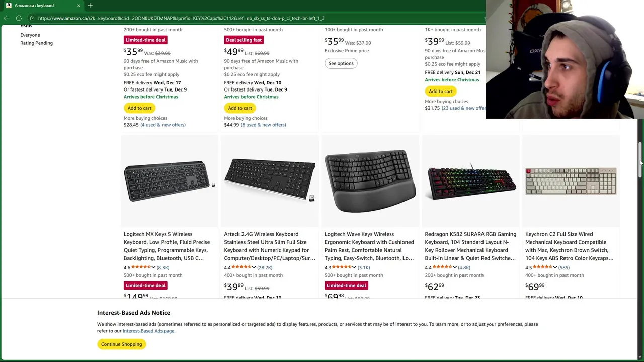644x362 pixels.
Task: Open the Redragon K582 star rating
Action: (x=443, y=267)
